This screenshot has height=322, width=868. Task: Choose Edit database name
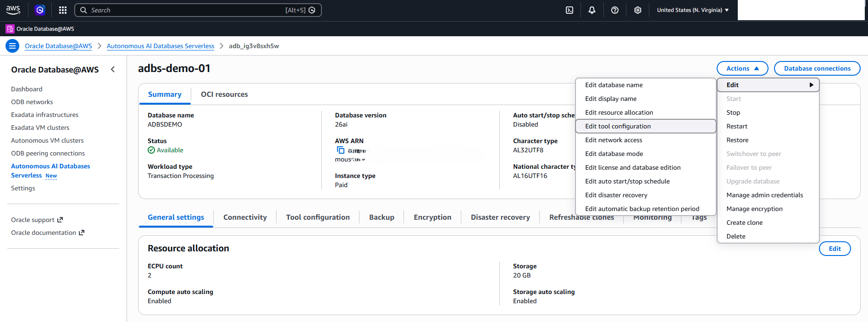tap(646, 85)
